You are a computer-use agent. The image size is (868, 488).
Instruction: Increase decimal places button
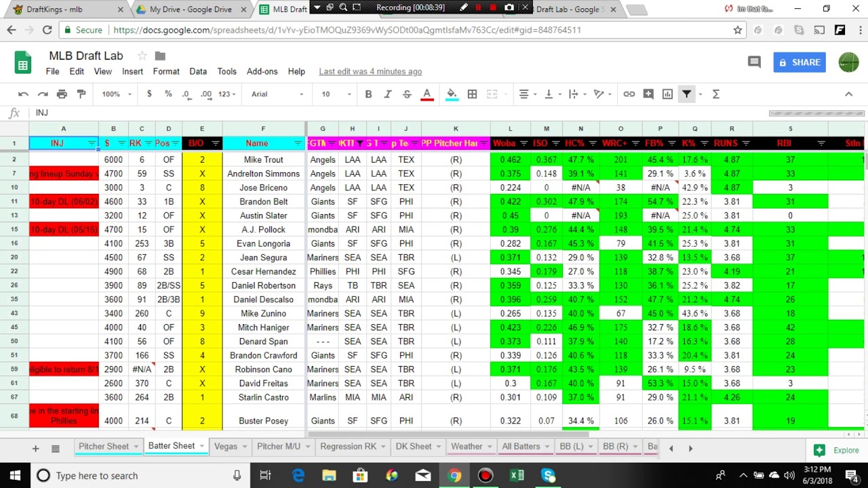206,94
